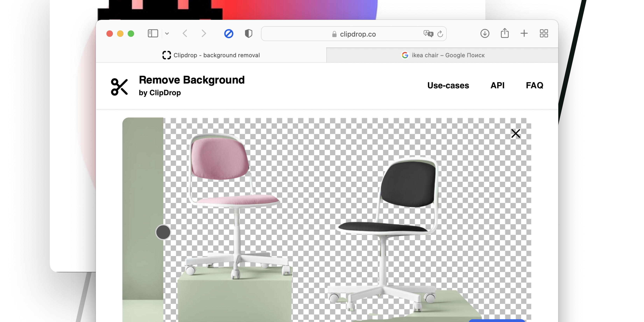Open the Share icon in toolbar
644x322 pixels.
pos(505,33)
